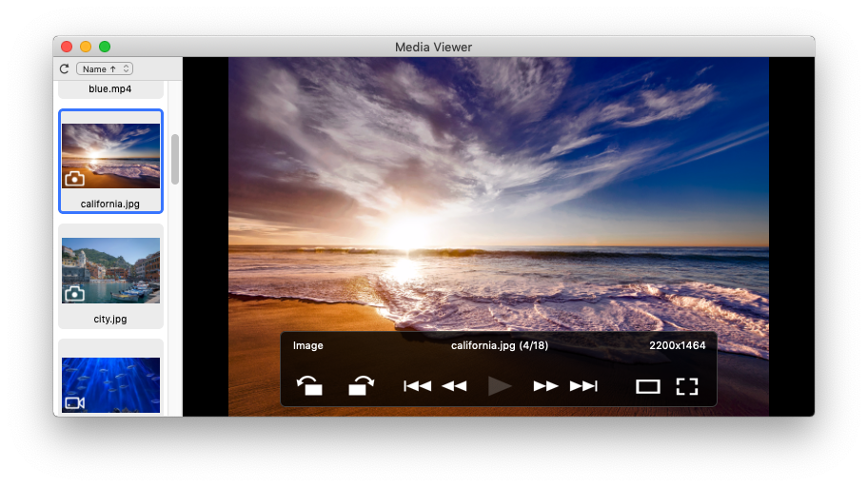Minimize the Media Viewer window

(86, 47)
